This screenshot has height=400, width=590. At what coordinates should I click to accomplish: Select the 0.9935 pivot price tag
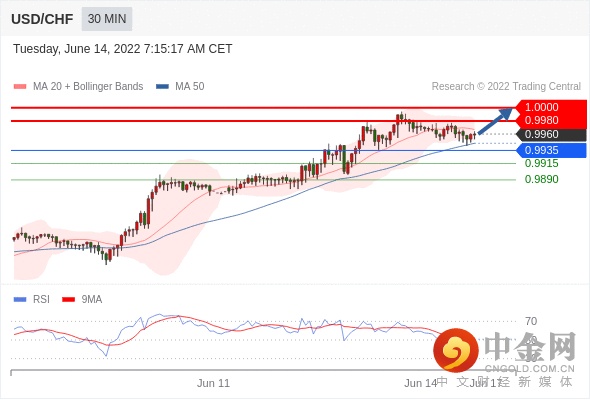point(551,150)
